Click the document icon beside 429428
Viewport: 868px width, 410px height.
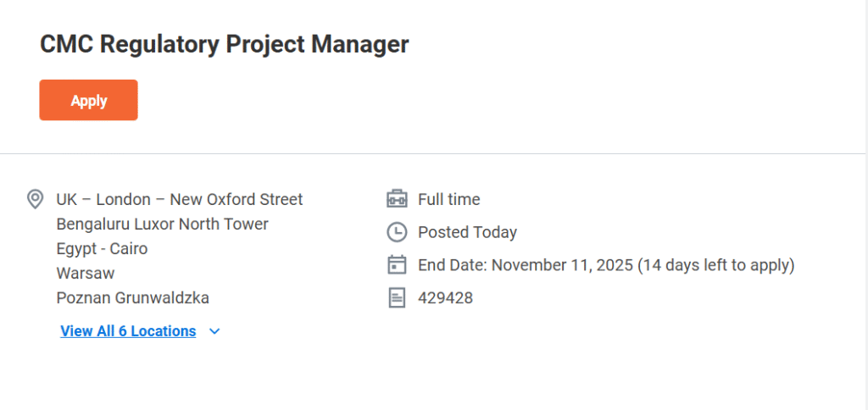tap(397, 297)
